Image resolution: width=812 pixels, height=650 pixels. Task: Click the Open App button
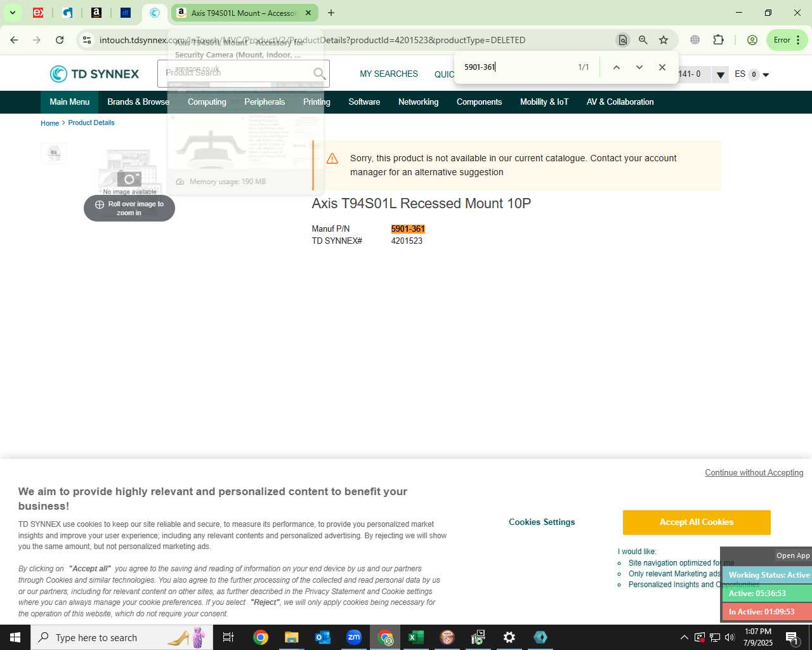coord(793,555)
